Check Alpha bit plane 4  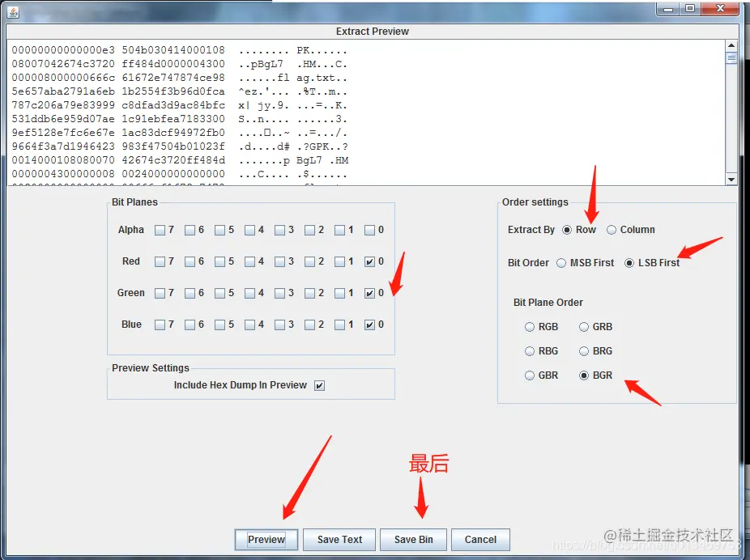(x=249, y=231)
